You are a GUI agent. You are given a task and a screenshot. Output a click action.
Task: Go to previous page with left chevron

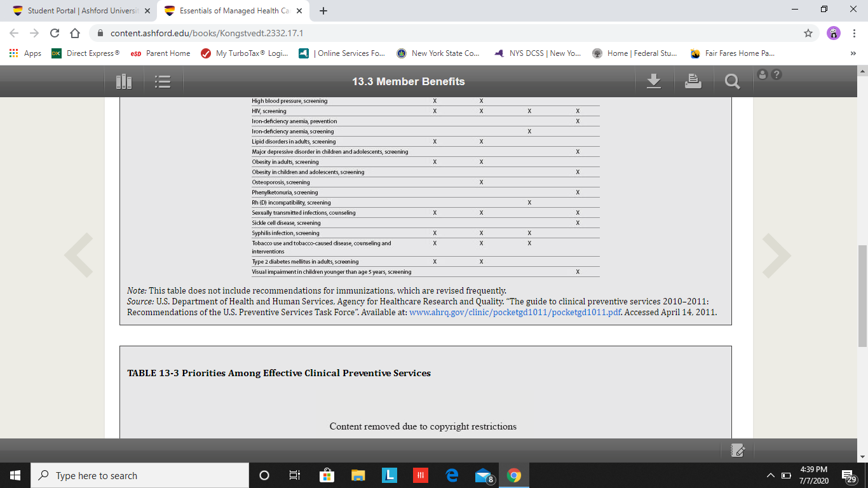coord(79,255)
